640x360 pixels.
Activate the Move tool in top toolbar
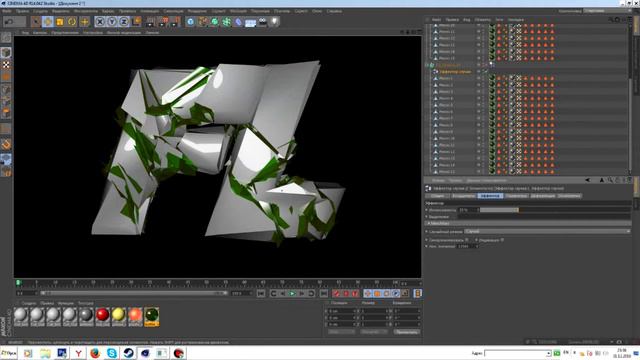[48, 21]
